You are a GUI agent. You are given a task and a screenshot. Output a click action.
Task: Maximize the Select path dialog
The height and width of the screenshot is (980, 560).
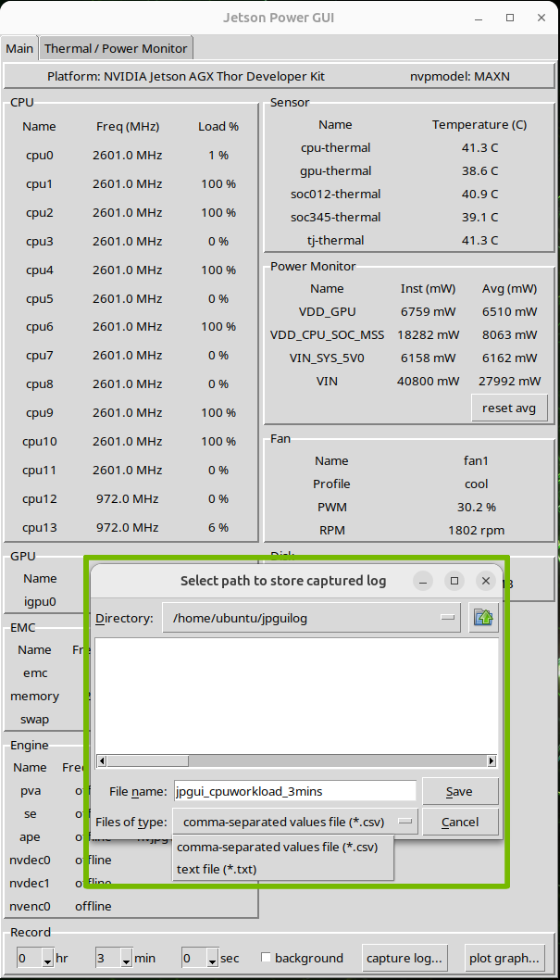454,581
